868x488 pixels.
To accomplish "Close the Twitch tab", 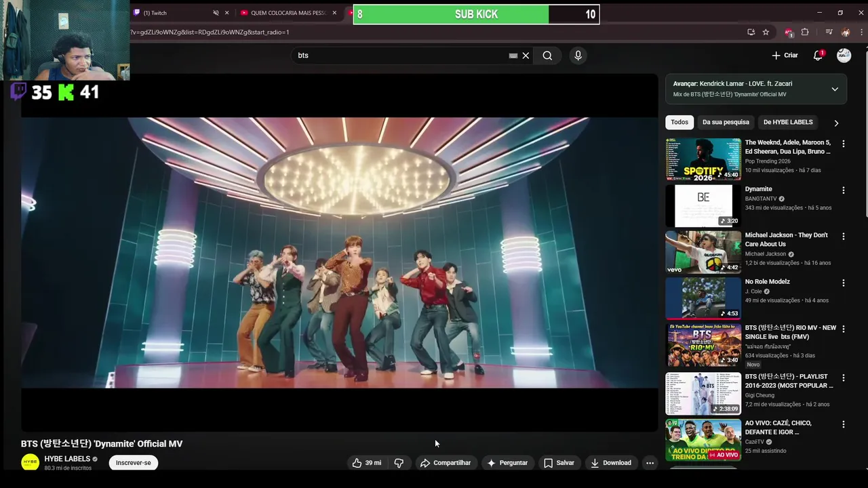I will 226,13.
